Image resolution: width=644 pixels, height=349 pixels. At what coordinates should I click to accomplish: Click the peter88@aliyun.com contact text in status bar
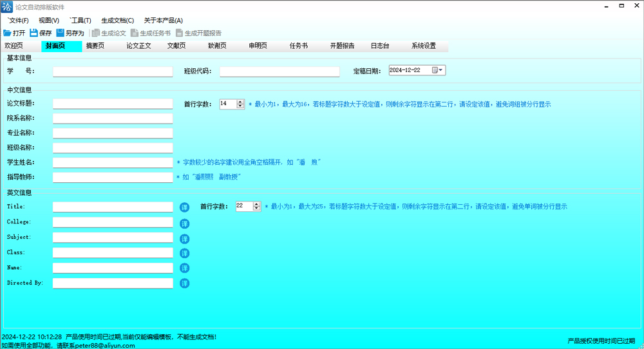[105, 346]
